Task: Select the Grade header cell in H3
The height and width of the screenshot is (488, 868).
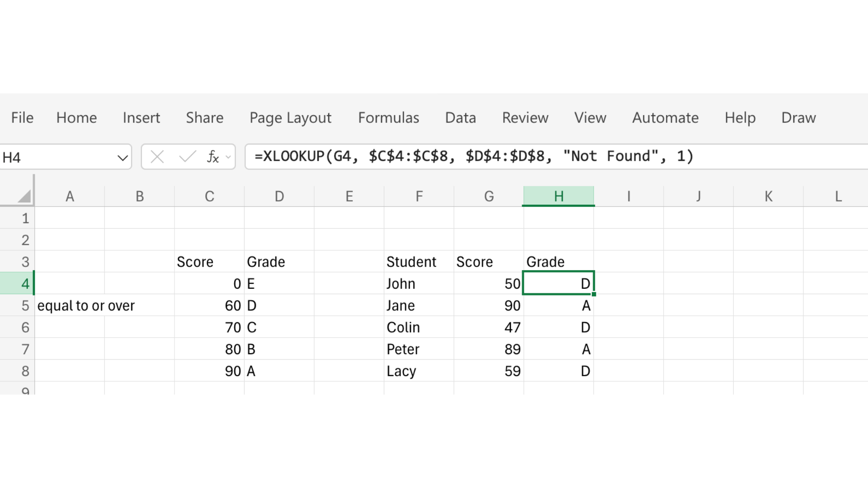Action: [x=558, y=262]
